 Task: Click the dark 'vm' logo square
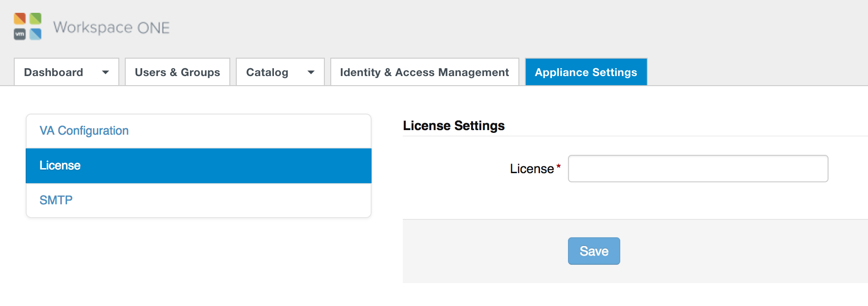(20, 34)
